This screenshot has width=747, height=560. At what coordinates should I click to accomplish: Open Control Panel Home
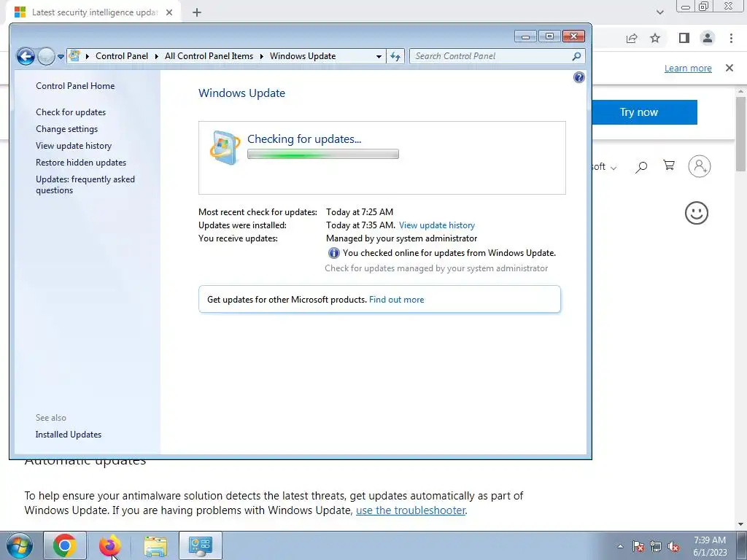coord(75,86)
